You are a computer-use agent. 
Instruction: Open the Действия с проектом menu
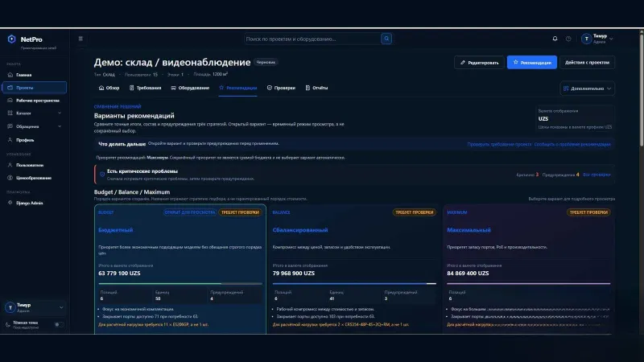pos(588,63)
